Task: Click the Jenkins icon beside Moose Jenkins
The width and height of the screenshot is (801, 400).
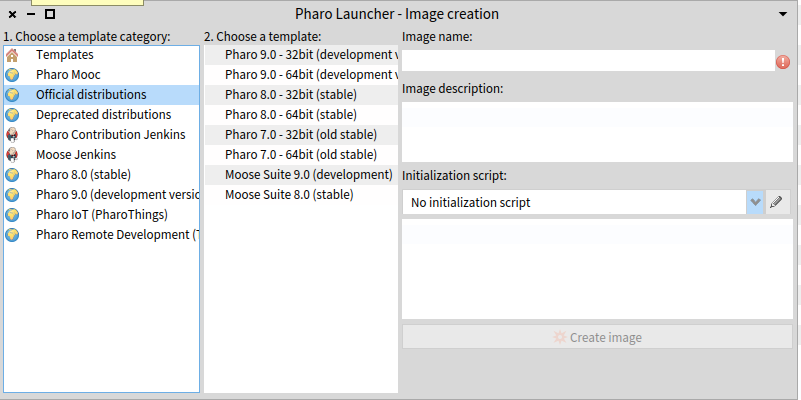Action: [x=12, y=154]
